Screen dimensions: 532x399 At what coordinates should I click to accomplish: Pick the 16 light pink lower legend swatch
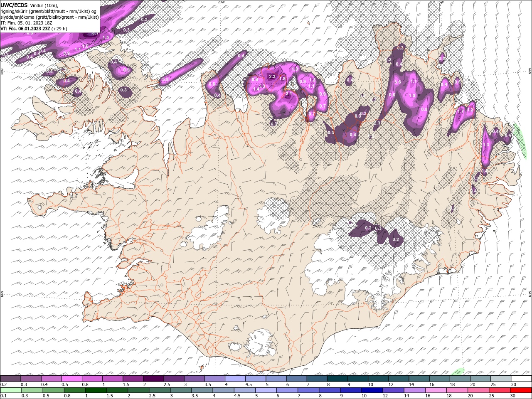click(435, 390)
